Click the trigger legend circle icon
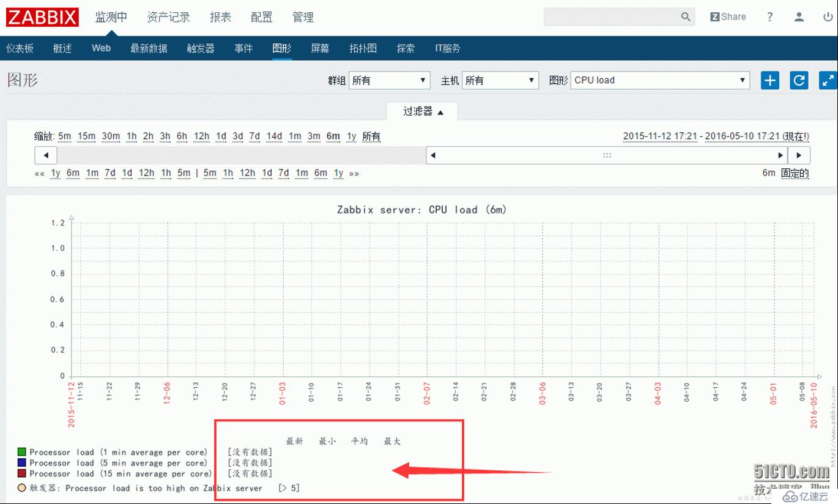This screenshot has width=838, height=504. (x=22, y=488)
